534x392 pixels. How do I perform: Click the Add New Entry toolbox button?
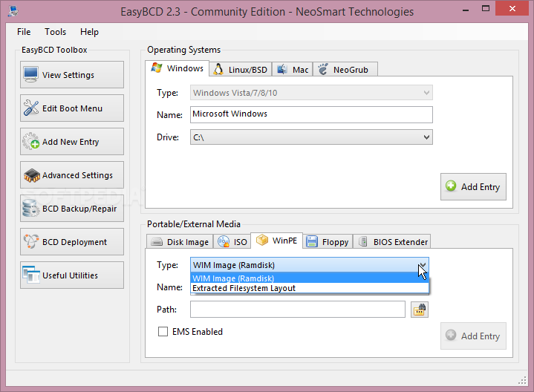point(72,141)
